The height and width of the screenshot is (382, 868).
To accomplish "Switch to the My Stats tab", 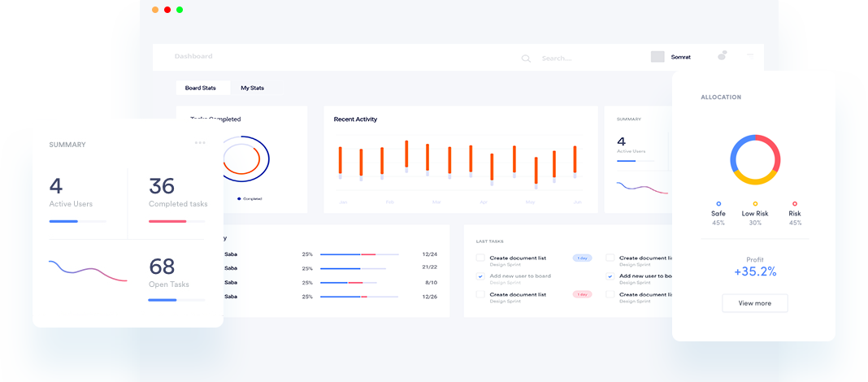I will click(x=252, y=88).
